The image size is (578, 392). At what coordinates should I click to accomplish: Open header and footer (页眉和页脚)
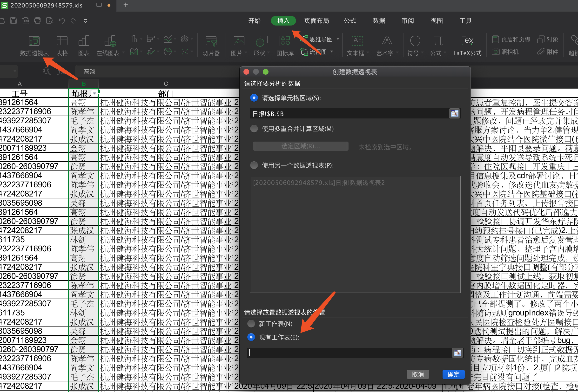511,39
